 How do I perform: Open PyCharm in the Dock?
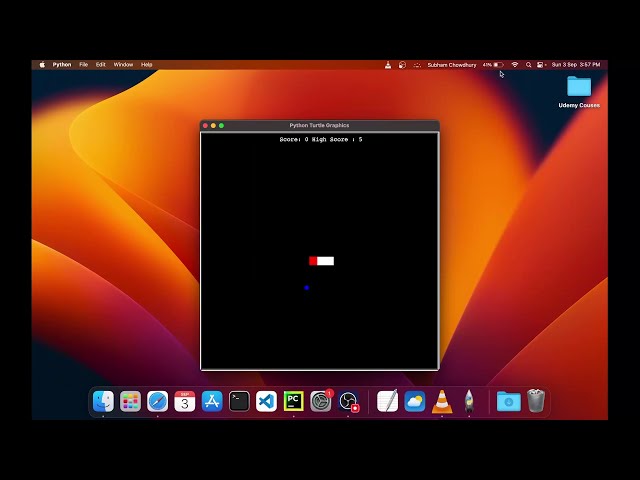coord(293,401)
